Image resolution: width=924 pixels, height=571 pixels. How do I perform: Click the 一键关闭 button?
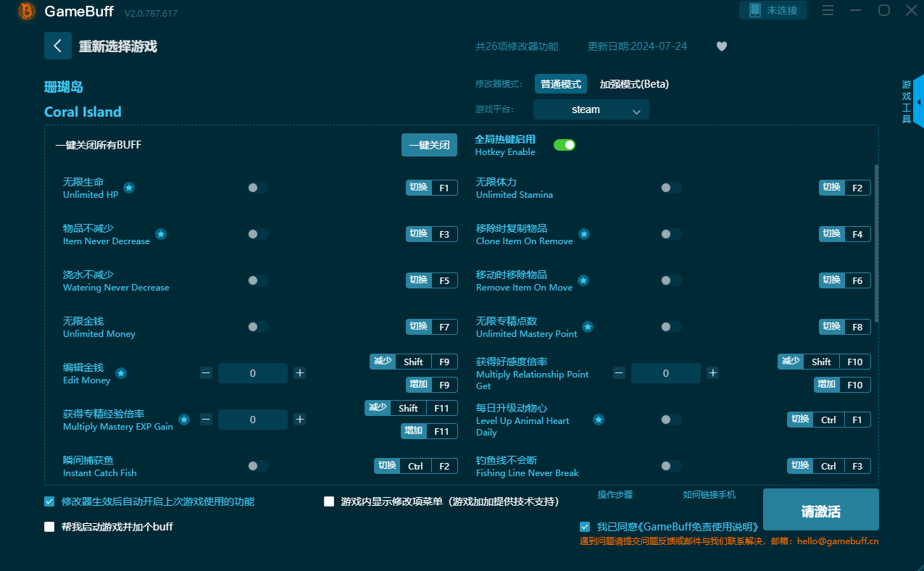(430, 145)
